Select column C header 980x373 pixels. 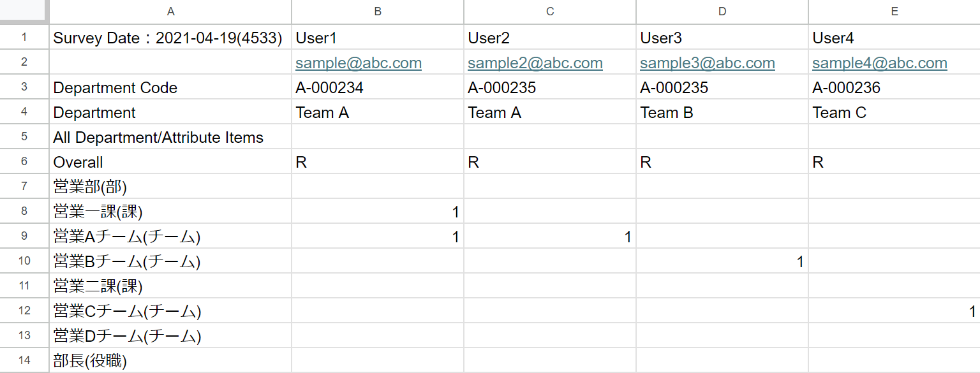[550, 11]
